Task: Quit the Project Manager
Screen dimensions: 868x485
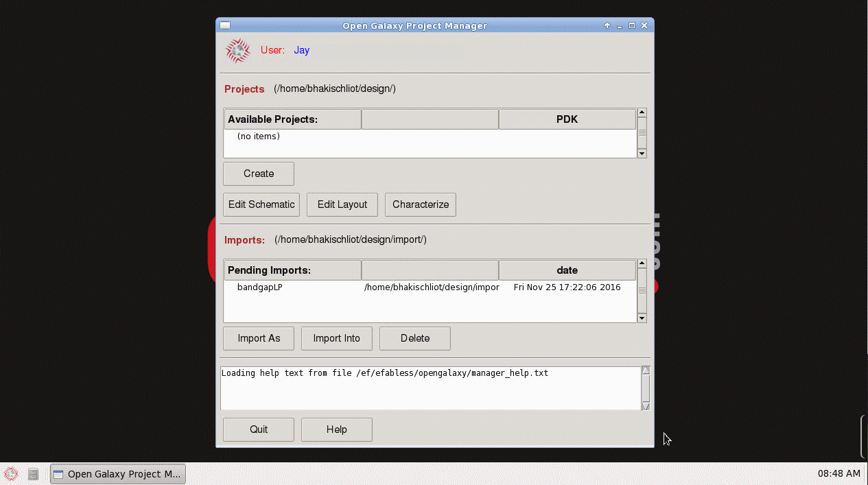Action: [x=259, y=429]
